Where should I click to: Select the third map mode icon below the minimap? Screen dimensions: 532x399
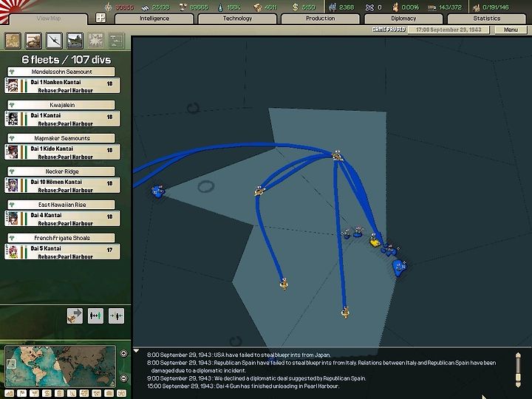pyautogui.click(x=34, y=394)
